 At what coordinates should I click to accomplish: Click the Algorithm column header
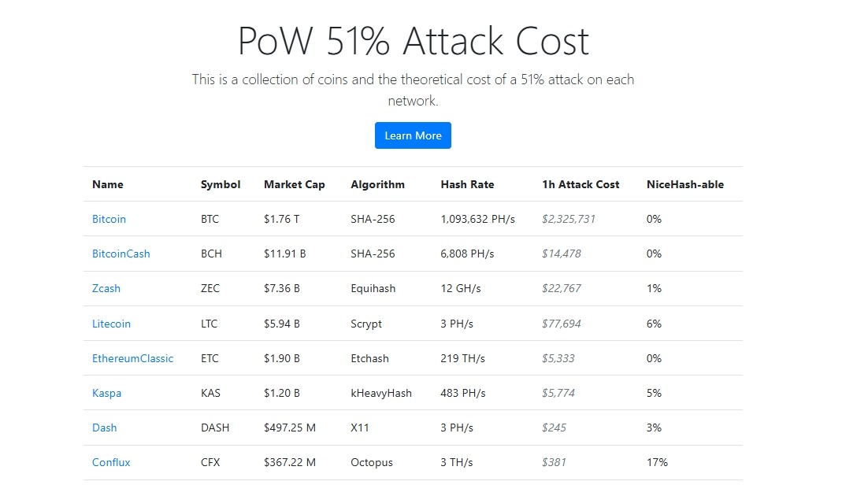pos(377,184)
